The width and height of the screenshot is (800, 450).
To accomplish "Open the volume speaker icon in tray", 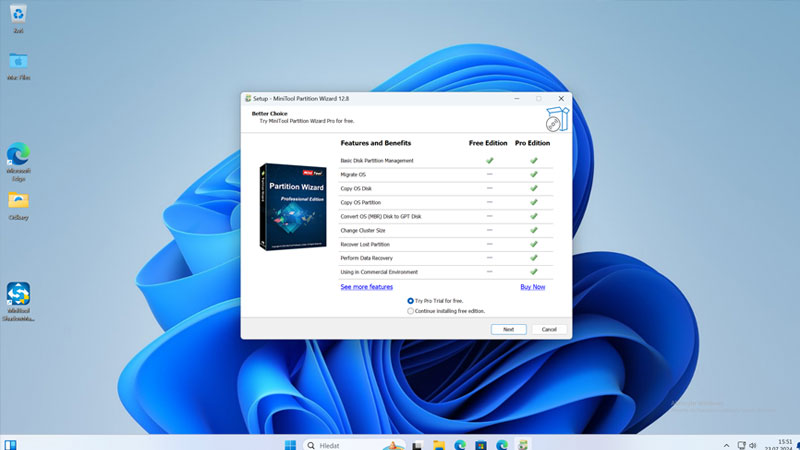I will point(753,445).
